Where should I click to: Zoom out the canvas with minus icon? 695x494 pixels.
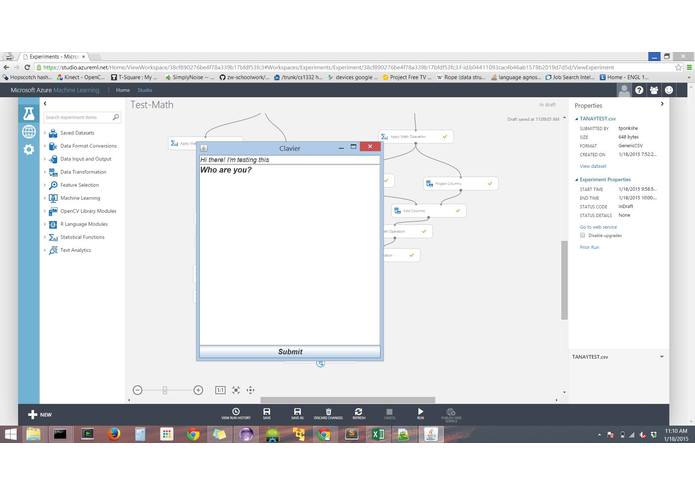tap(137, 390)
